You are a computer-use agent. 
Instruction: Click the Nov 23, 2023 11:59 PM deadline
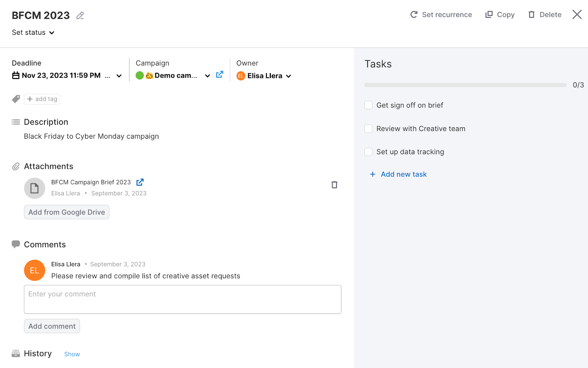click(x=61, y=75)
